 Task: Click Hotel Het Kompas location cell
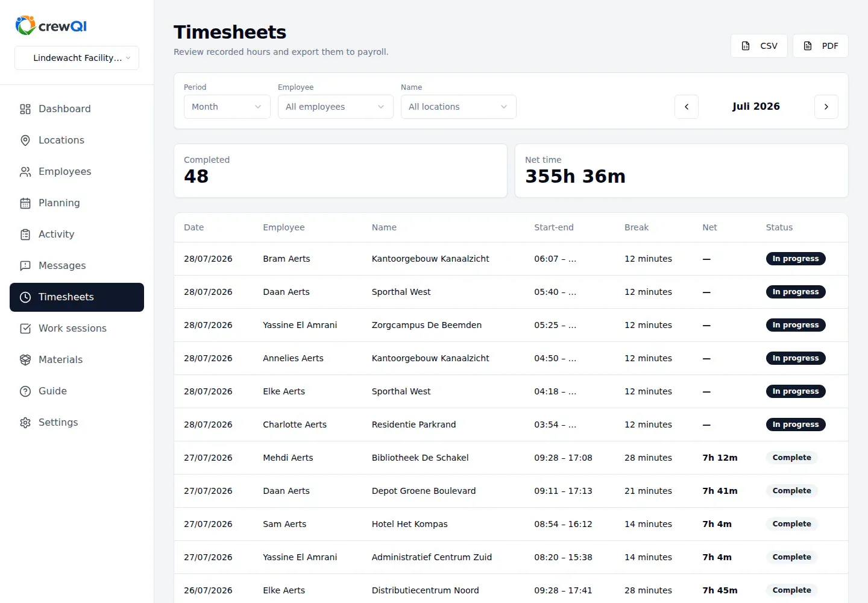click(x=410, y=524)
